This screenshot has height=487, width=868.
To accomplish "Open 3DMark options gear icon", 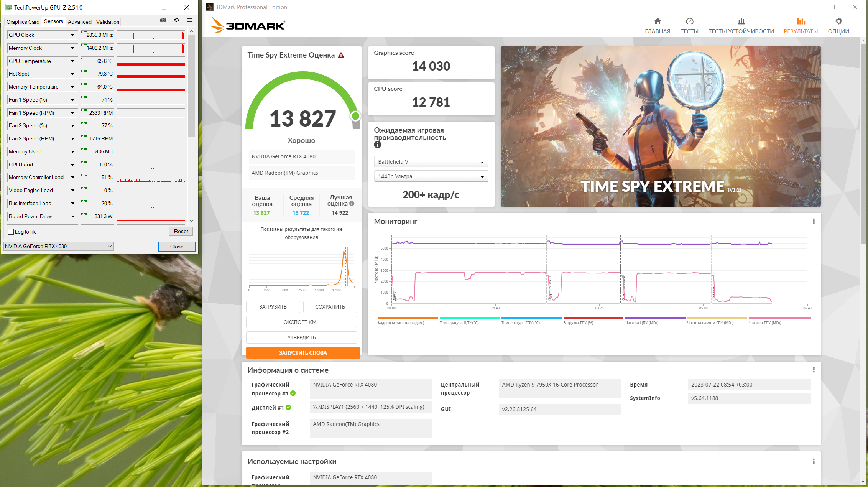I will coord(838,21).
